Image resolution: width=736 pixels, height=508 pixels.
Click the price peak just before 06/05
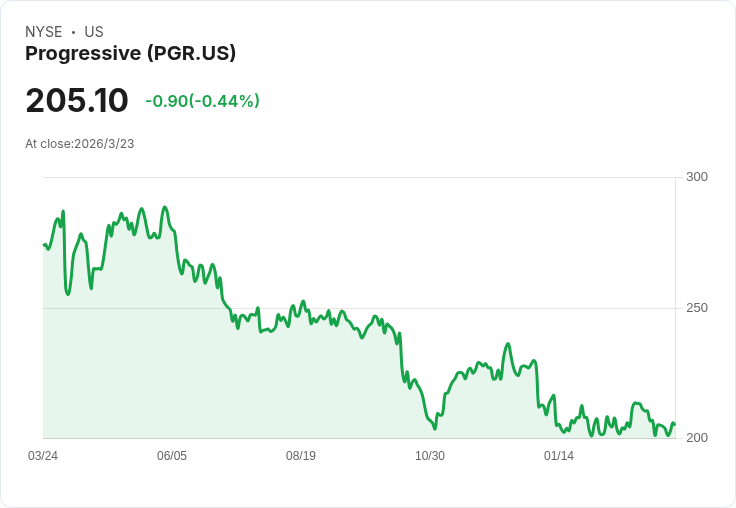pyautogui.click(x=165, y=208)
